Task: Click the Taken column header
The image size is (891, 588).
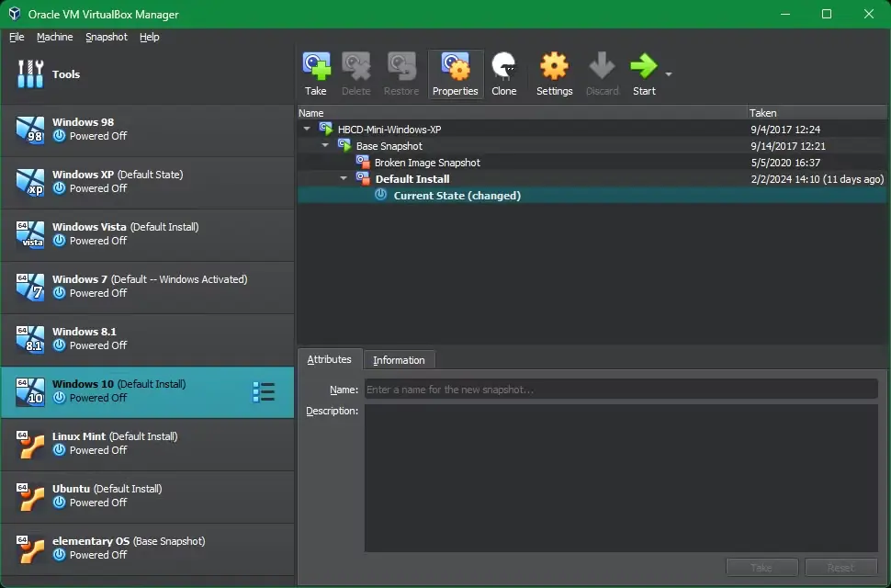Action: coord(817,112)
